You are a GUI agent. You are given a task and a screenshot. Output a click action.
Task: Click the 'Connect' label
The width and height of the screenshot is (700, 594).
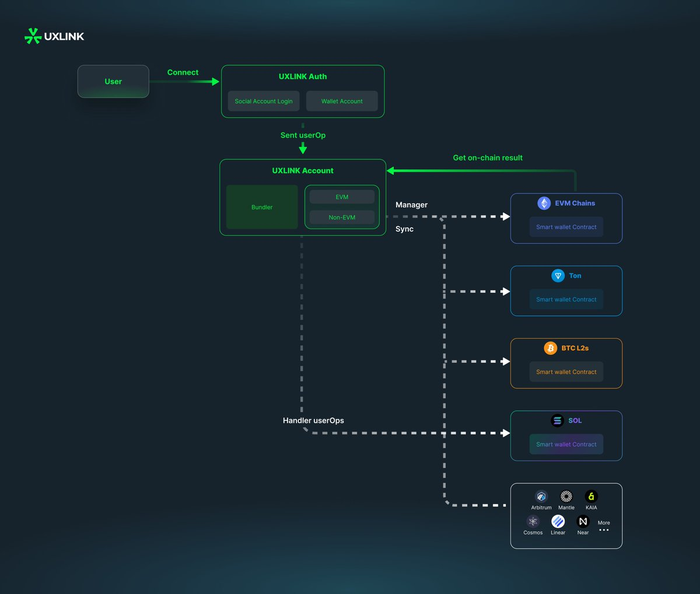[x=183, y=72]
